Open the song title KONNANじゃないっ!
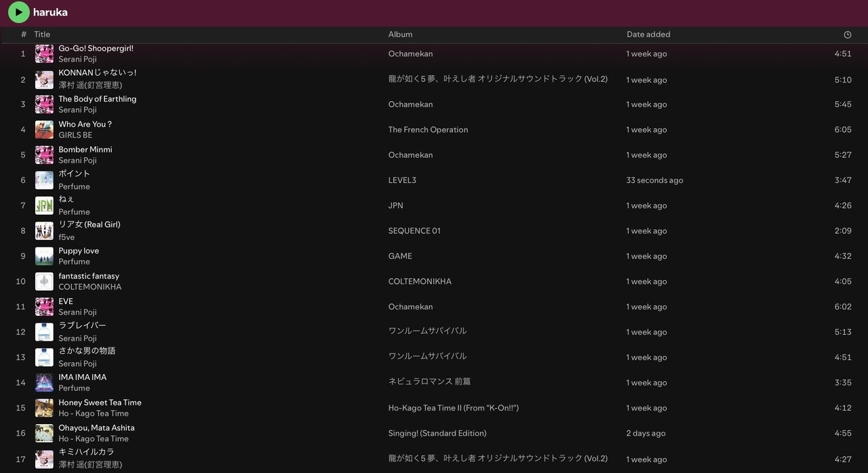Image resolution: width=868 pixels, height=473 pixels. click(x=98, y=73)
